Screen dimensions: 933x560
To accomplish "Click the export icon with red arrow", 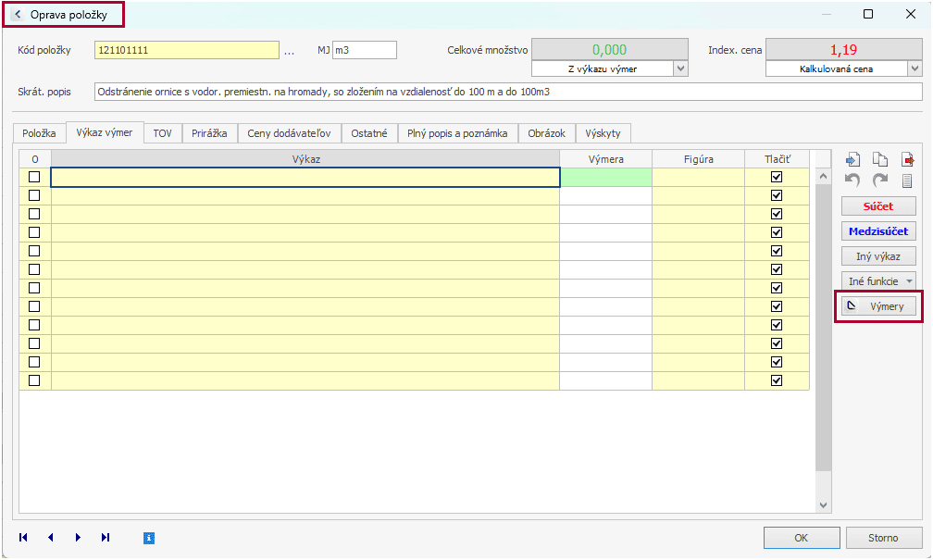I will click(907, 160).
